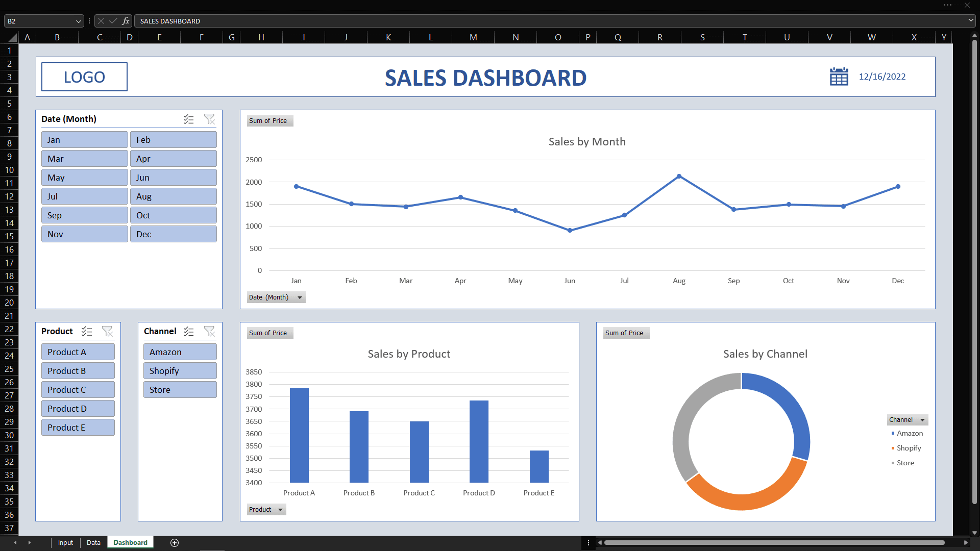The height and width of the screenshot is (551, 980).
Task: Select Store in the Channel slicer
Action: (x=180, y=390)
